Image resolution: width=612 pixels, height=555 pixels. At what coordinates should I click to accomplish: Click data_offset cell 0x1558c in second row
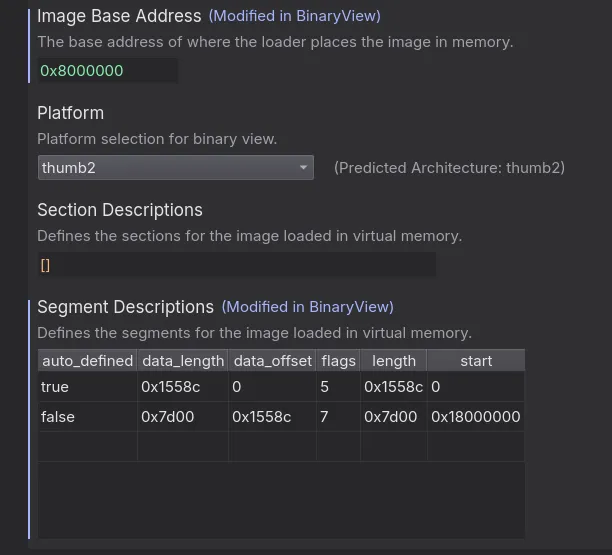point(272,417)
